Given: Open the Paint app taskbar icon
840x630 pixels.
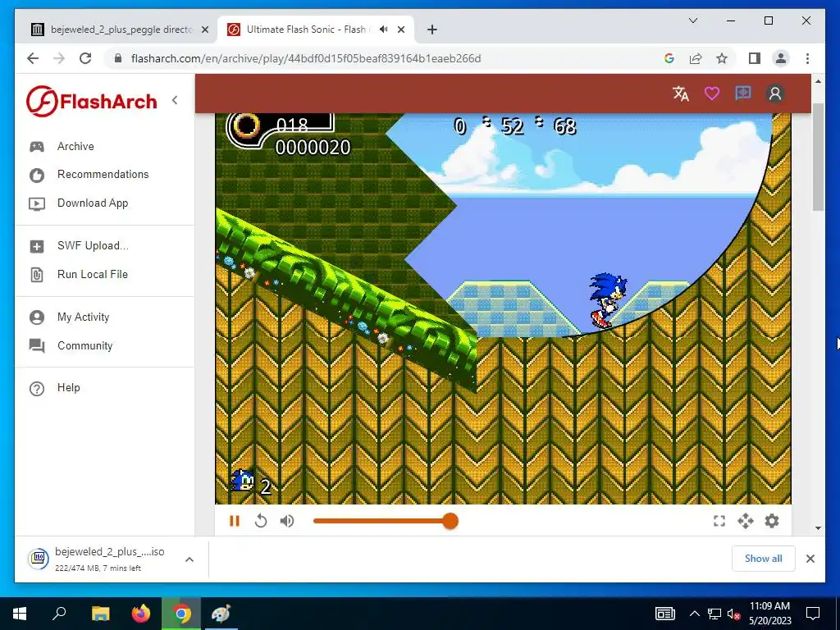Looking at the screenshot, I should pyautogui.click(x=221, y=614).
